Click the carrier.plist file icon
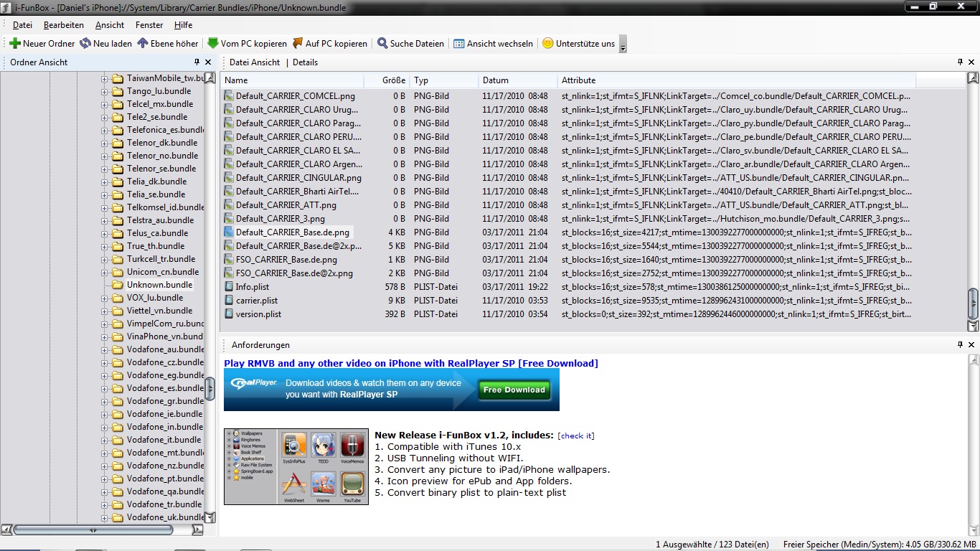 click(x=229, y=300)
